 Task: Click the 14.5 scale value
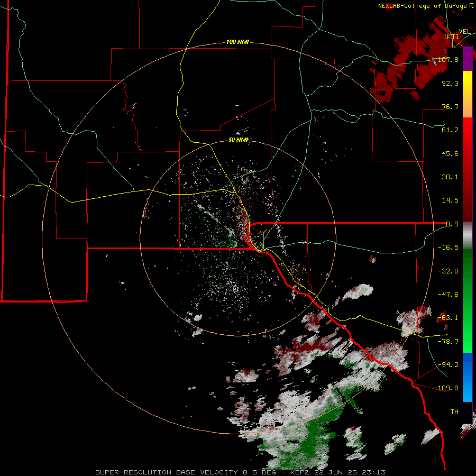pos(450,200)
